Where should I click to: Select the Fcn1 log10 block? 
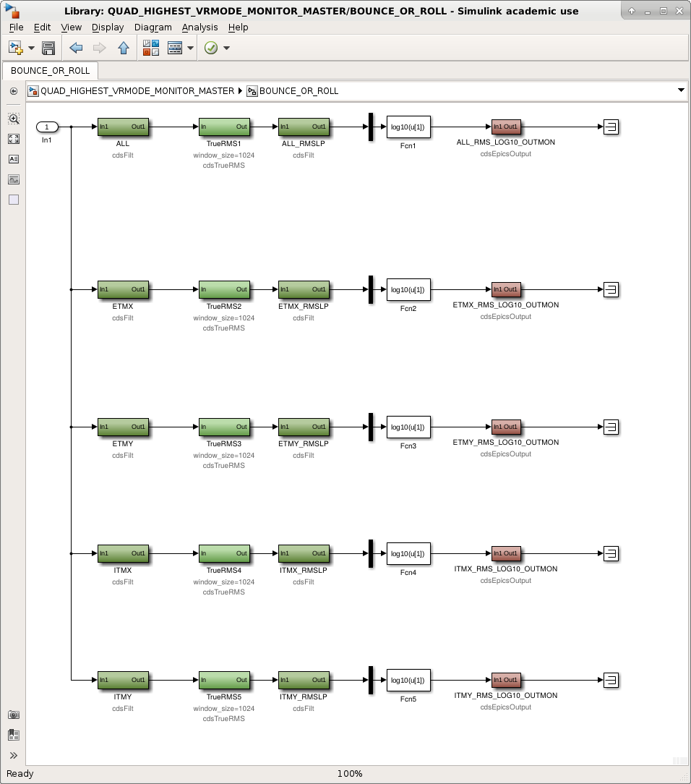click(408, 127)
